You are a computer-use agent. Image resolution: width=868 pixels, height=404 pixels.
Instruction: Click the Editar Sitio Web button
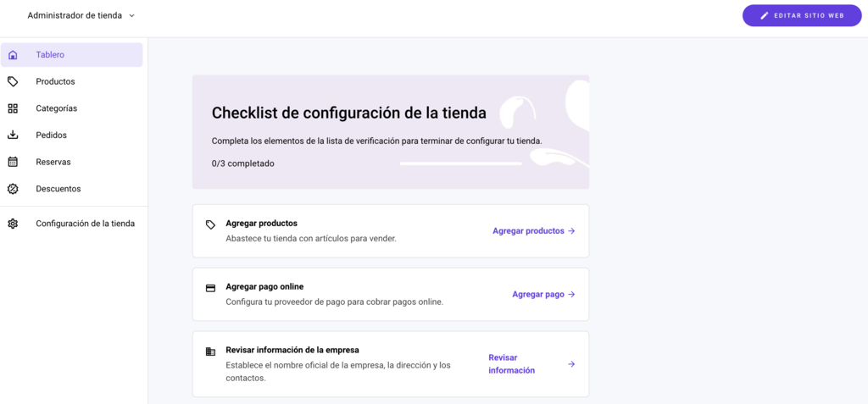(802, 15)
